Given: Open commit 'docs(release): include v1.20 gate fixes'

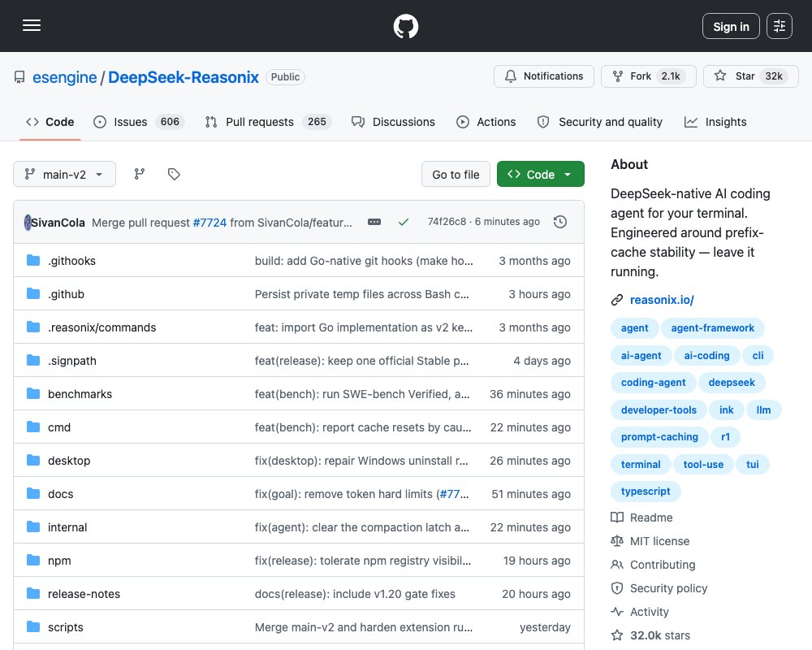Looking at the screenshot, I should [x=355, y=594].
